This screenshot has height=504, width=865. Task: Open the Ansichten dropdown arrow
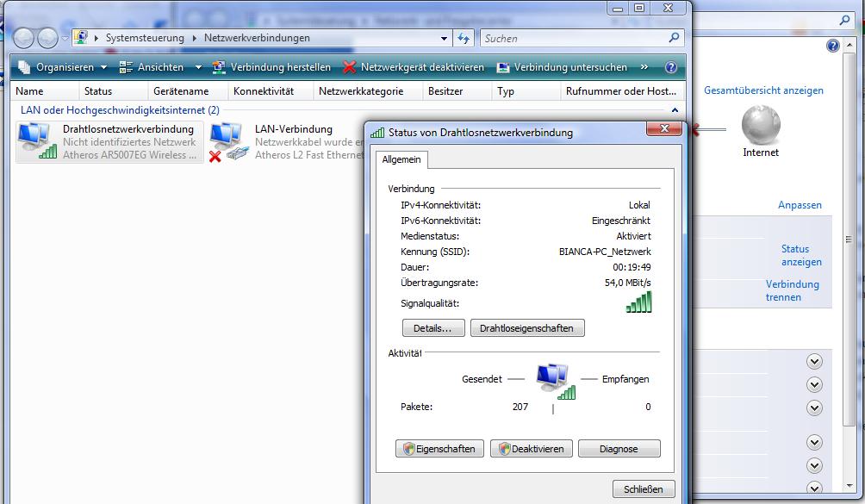coord(198,67)
